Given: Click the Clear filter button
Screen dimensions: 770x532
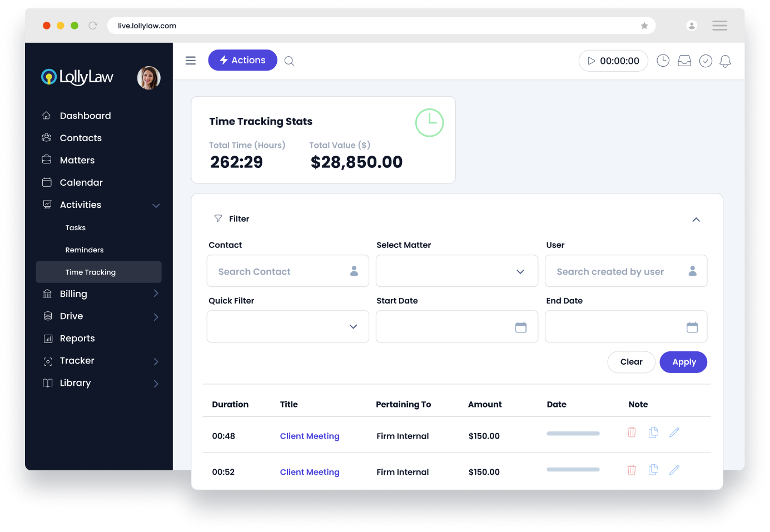Looking at the screenshot, I should (x=631, y=362).
